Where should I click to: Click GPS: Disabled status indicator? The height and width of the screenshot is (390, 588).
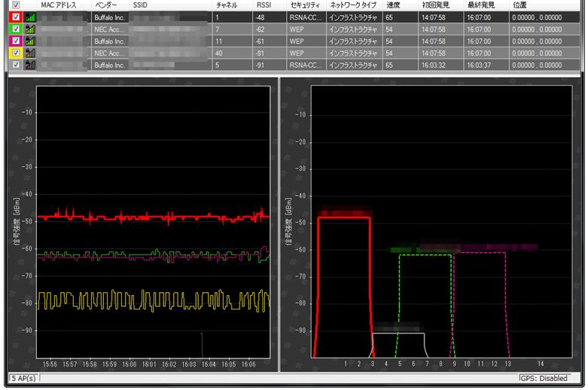(x=544, y=378)
